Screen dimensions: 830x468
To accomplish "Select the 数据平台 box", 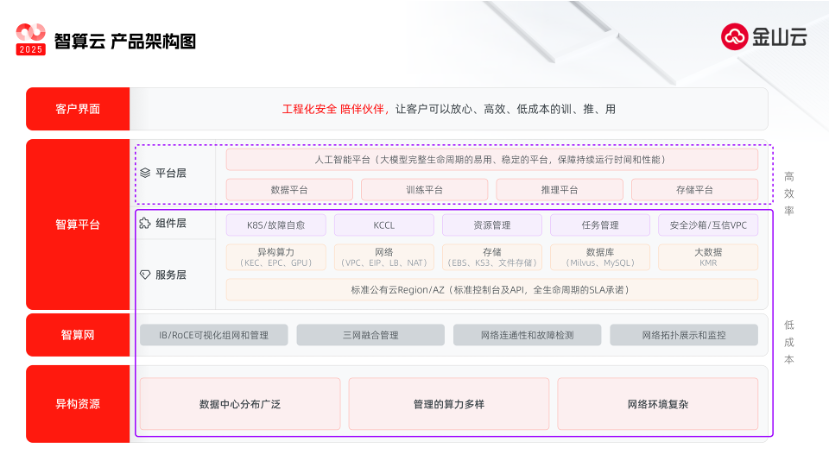I will coord(289,189).
